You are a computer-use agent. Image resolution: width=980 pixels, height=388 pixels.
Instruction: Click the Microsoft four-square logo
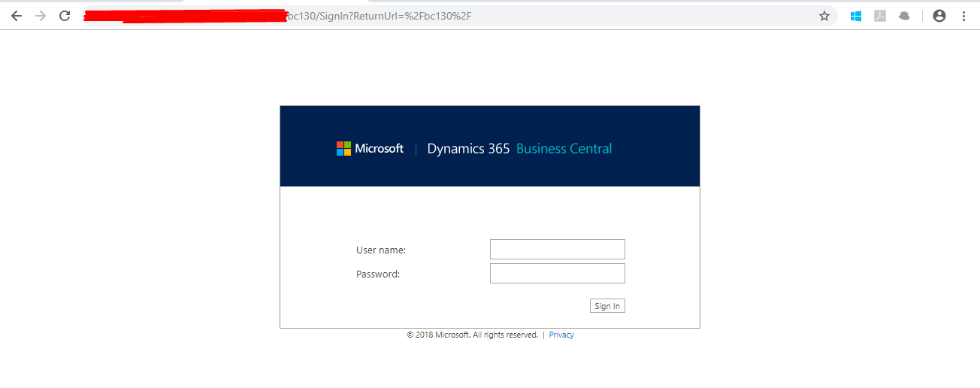(x=343, y=149)
